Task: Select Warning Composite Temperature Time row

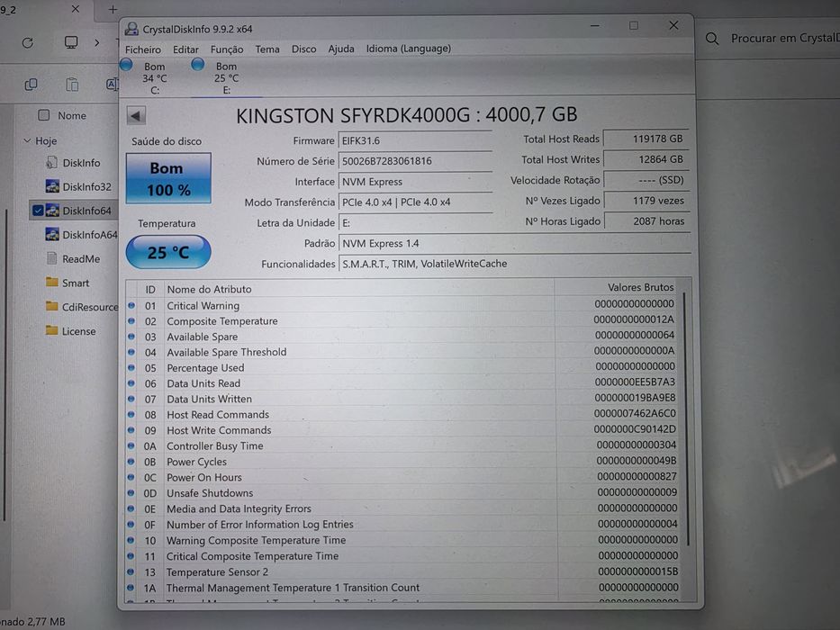Action: point(402,540)
